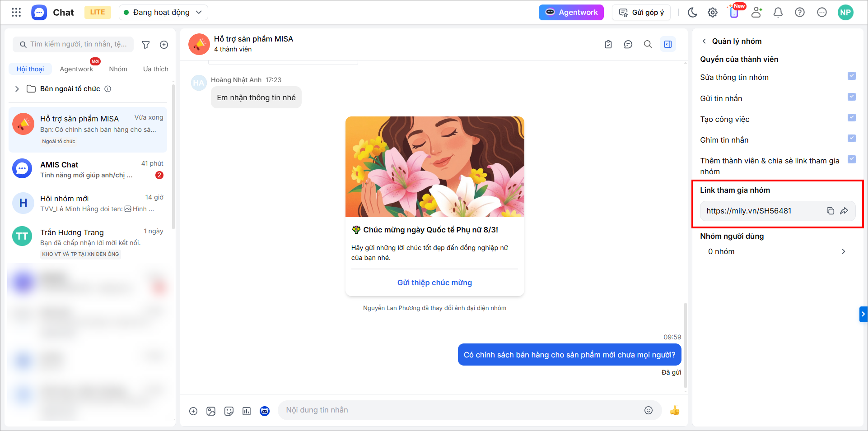Click the add contact icon
The image size is (868, 431).
click(757, 13)
